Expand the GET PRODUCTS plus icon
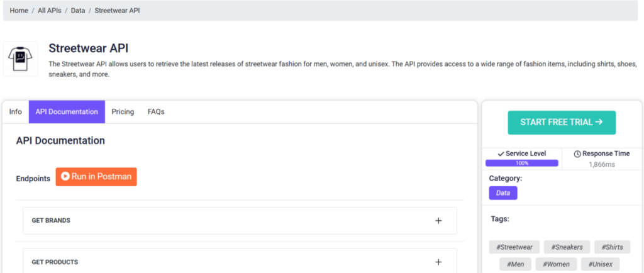This screenshot has height=273, width=644. [x=438, y=262]
